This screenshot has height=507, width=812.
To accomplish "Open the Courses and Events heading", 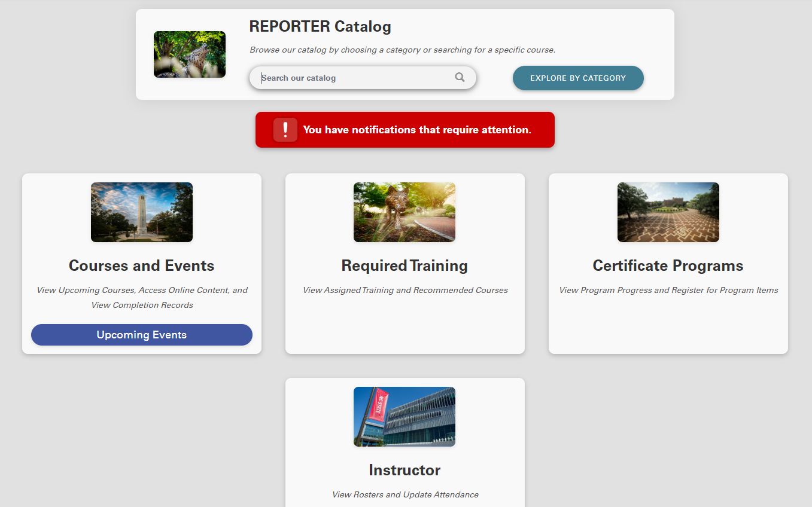I will [x=142, y=265].
